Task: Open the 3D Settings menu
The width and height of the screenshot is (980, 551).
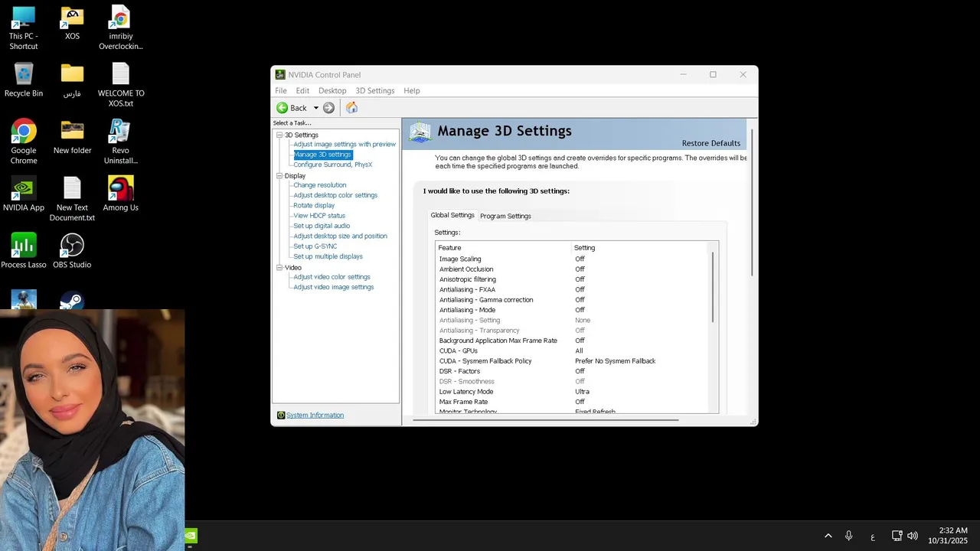Action: 374,90
